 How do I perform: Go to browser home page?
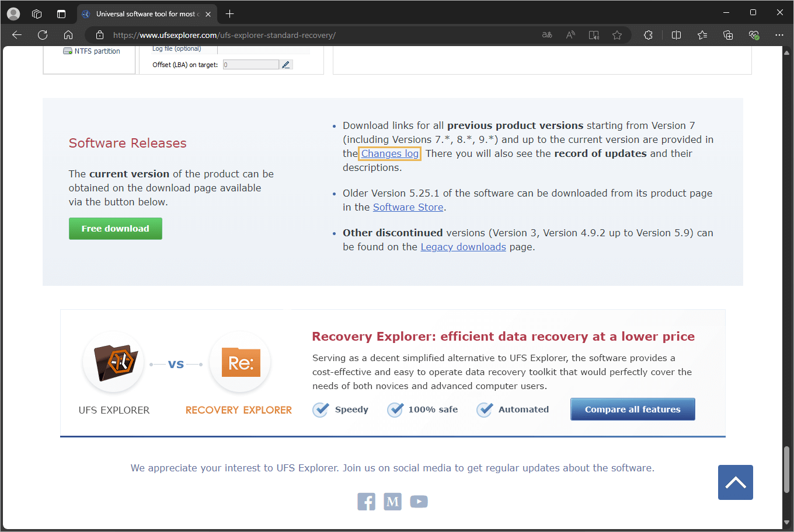(x=68, y=35)
